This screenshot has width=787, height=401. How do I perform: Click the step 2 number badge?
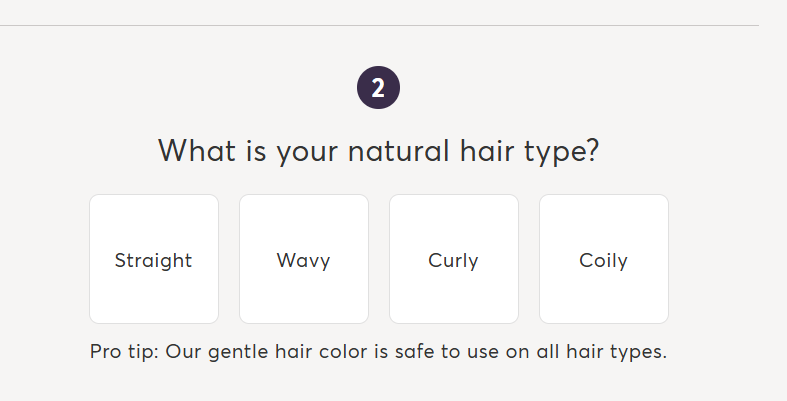[378, 88]
